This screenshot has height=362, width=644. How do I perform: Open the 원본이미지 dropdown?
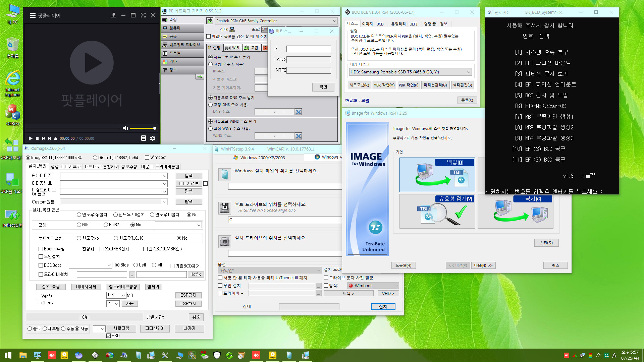pyautogui.click(x=114, y=176)
